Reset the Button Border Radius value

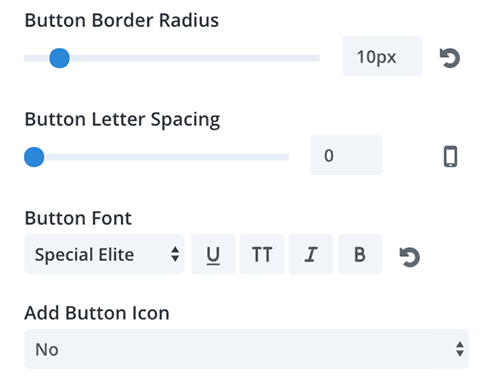click(x=450, y=58)
